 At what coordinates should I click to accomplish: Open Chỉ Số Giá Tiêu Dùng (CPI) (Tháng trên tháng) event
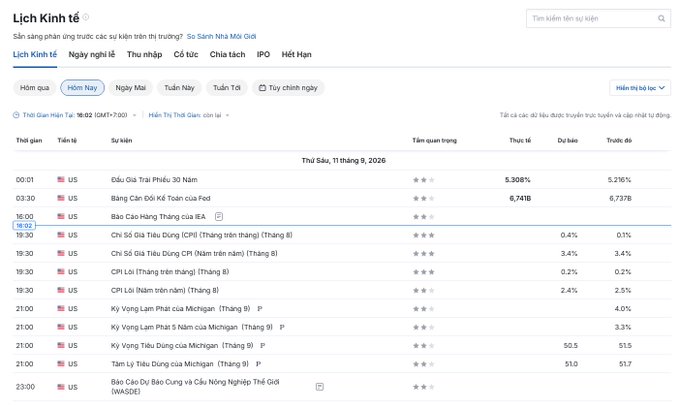pyautogui.click(x=202, y=235)
